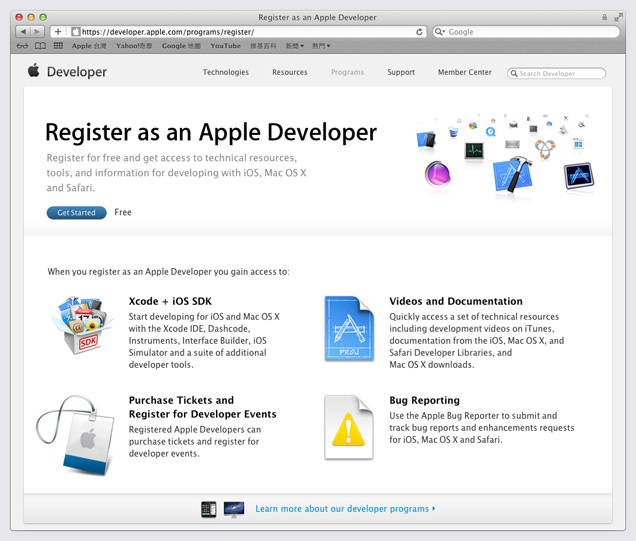Click the plus add bookmark button
The image size is (636, 541).
coord(58,32)
